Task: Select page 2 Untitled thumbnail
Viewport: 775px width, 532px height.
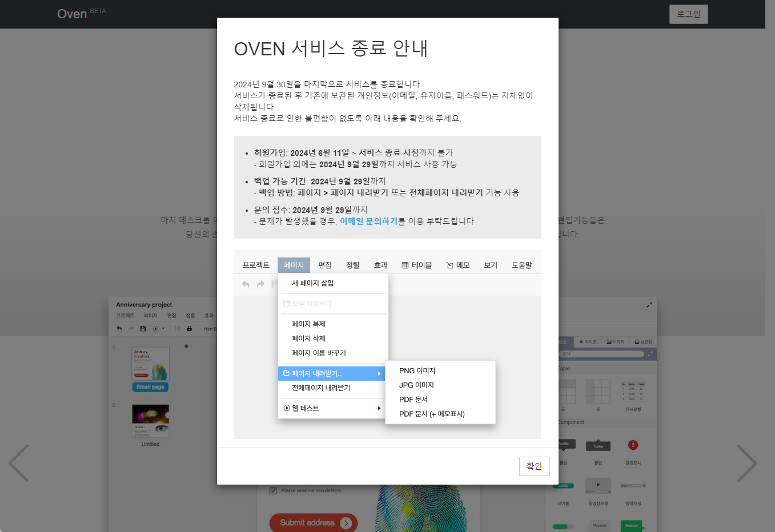Action: (x=151, y=421)
